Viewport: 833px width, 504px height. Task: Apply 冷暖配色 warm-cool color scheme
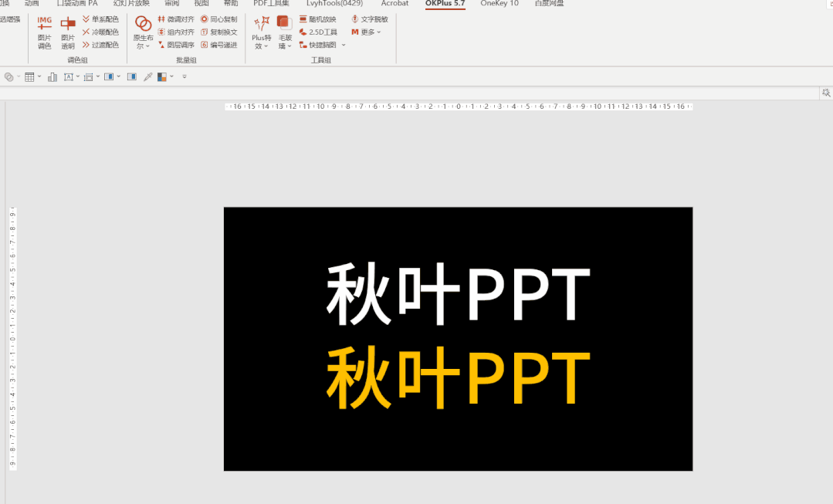100,32
